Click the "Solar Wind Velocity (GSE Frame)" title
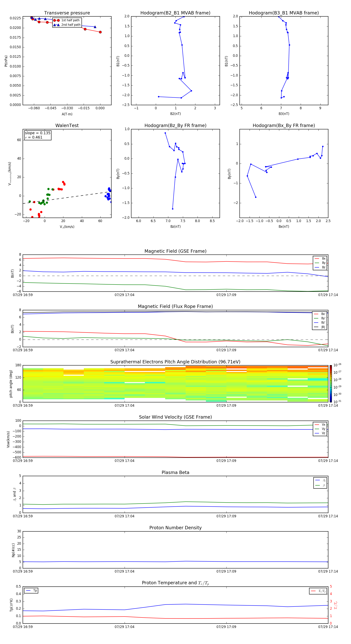Viewport: 351px width, 644px height. click(175, 417)
